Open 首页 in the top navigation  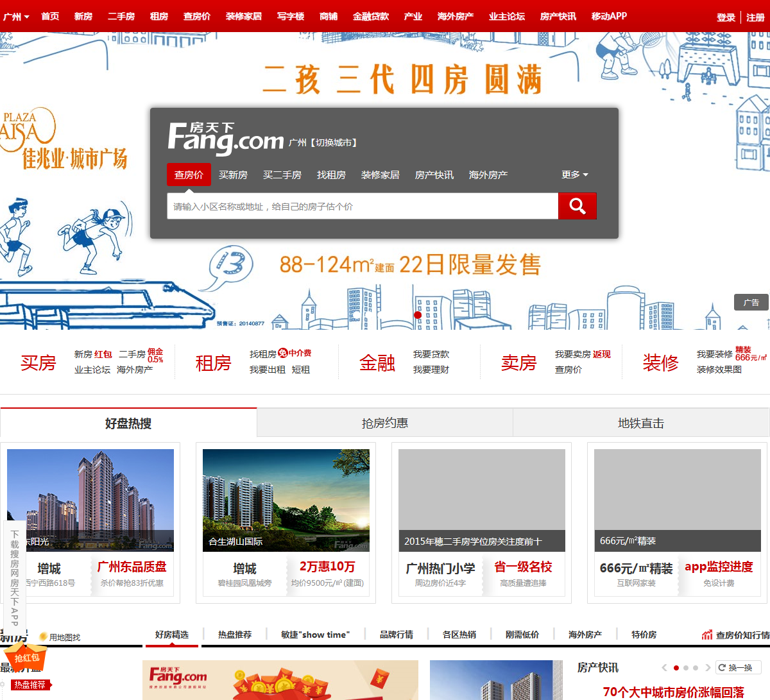(x=50, y=16)
